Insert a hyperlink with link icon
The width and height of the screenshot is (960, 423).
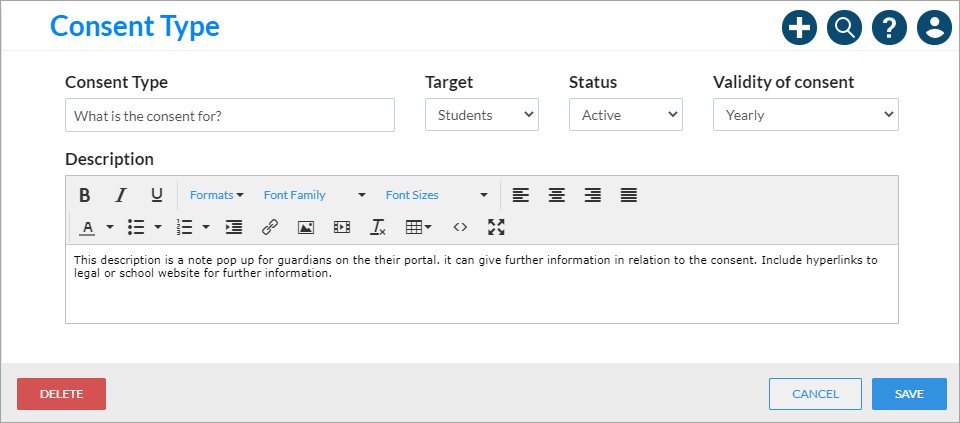tap(269, 227)
